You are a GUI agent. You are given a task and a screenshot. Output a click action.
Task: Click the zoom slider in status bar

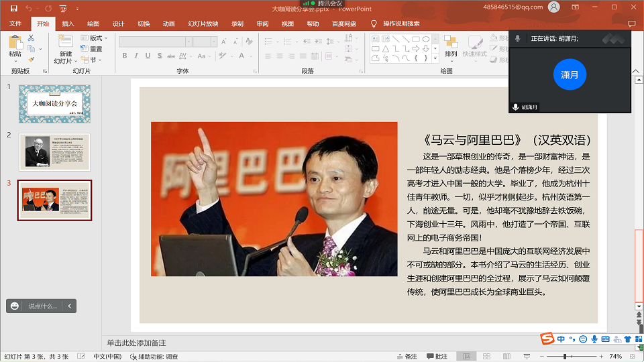pyautogui.click(x=572, y=356)
